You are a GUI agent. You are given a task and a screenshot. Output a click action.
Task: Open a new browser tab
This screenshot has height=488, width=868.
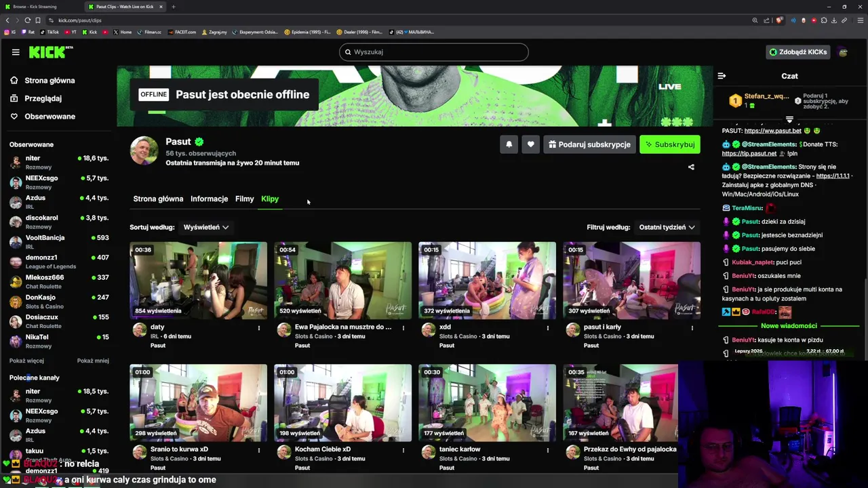pos(173,7)
